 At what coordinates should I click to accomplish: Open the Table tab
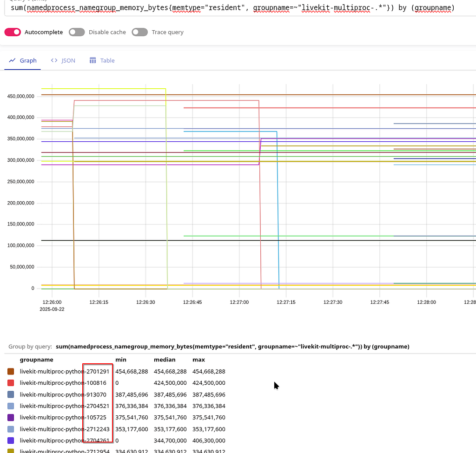102,61
